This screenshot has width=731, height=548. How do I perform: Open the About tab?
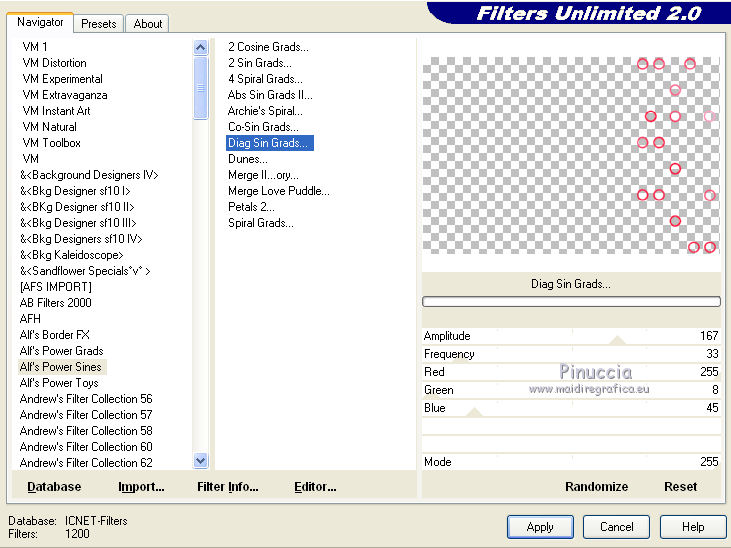tap(147, 24)
